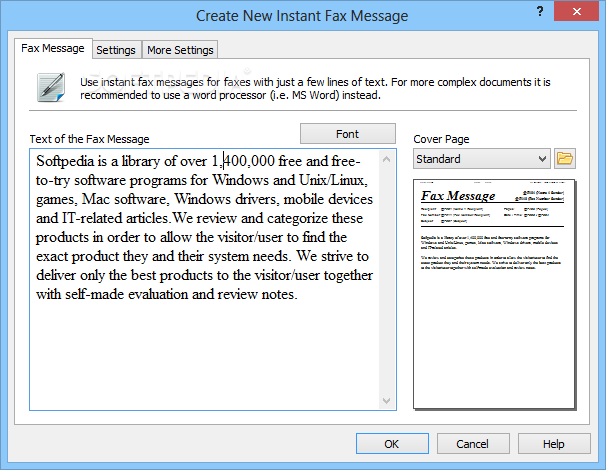The image size is (606, 470).
Task: Expand the Cover Page Standard dropdown
Action: [x=482, y=159]
